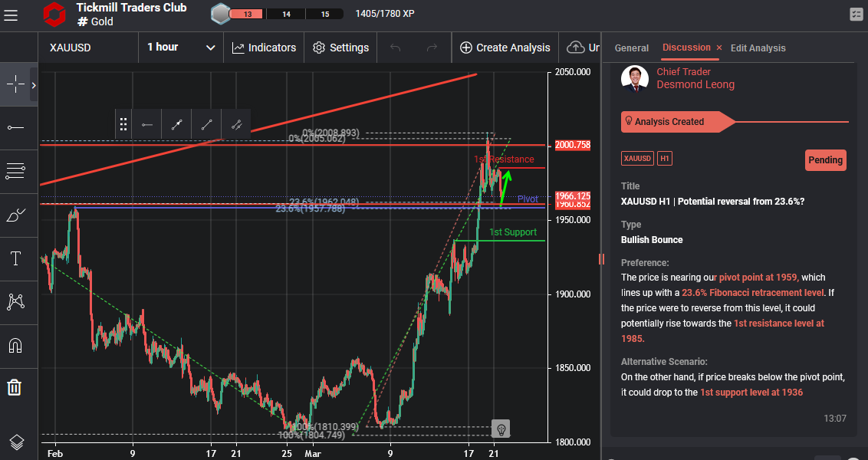Click the 1st Support chart label
Viewport: 868px width, 460px height.
tap(513, 232)
